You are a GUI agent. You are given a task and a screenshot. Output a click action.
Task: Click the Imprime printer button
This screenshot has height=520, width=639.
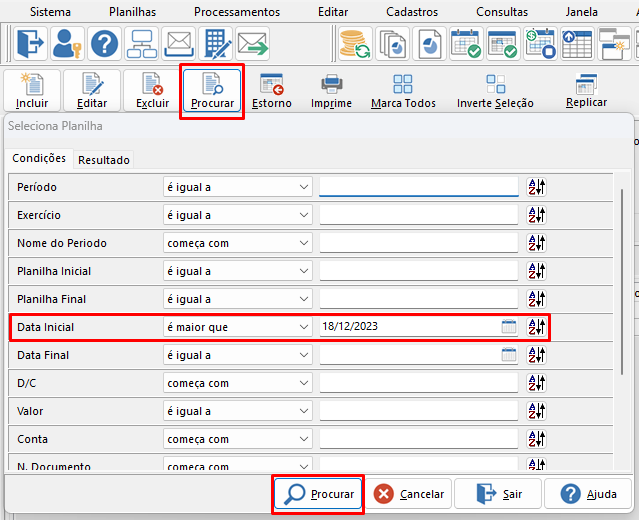pyautogui.click(x=331, y=90)
